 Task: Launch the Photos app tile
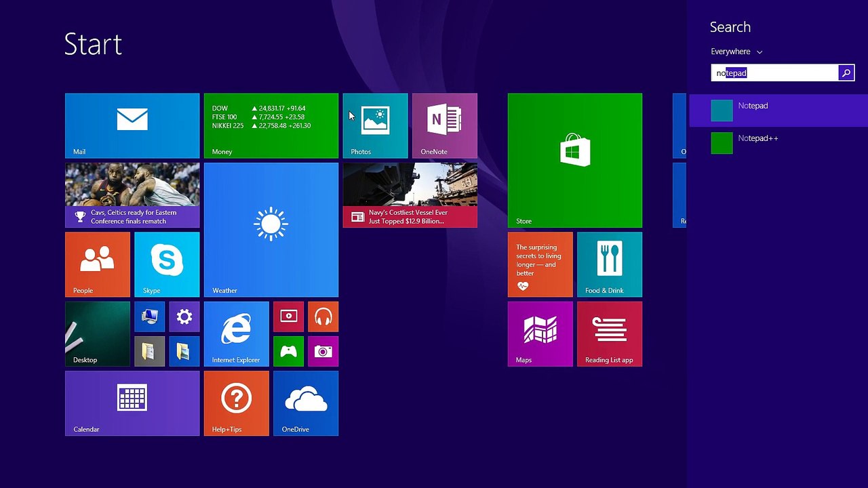(x=375, y=125)
